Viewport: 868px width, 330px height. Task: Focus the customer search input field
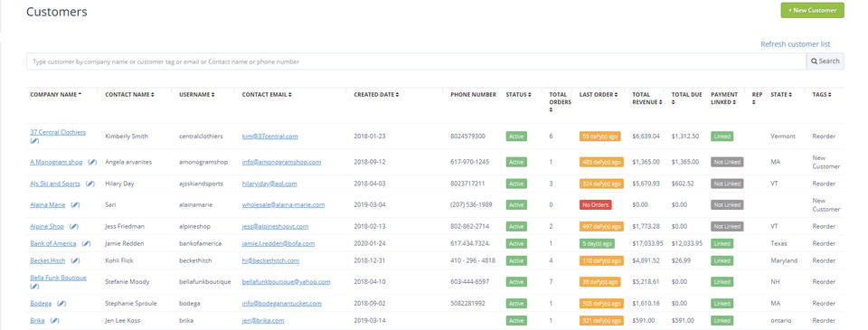click(x=416, y=61)
